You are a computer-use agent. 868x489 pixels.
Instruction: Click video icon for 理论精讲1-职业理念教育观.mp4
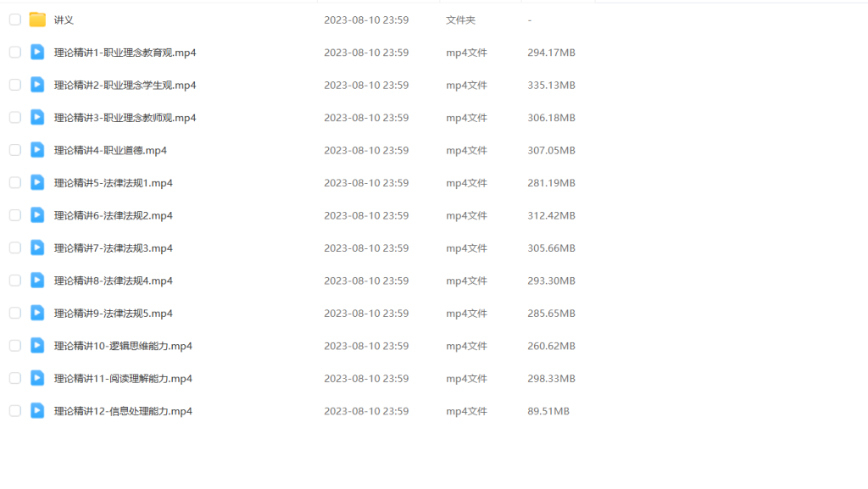click(x=37, y=53)
